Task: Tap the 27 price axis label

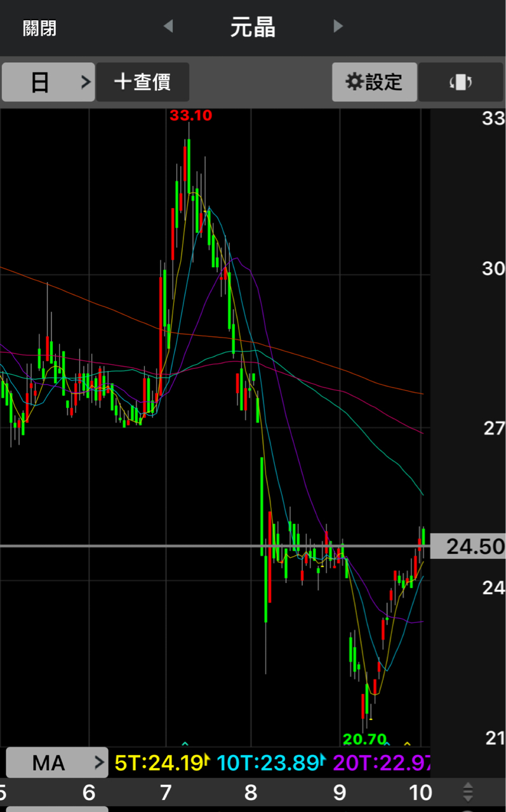Action: click(493, 428)
